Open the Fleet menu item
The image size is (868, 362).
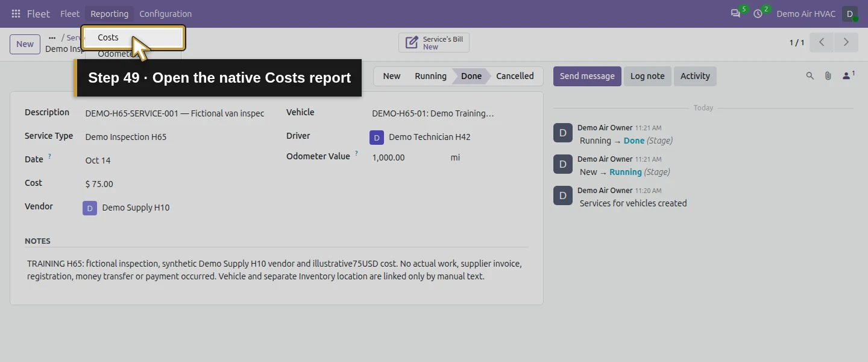(70, 14)
